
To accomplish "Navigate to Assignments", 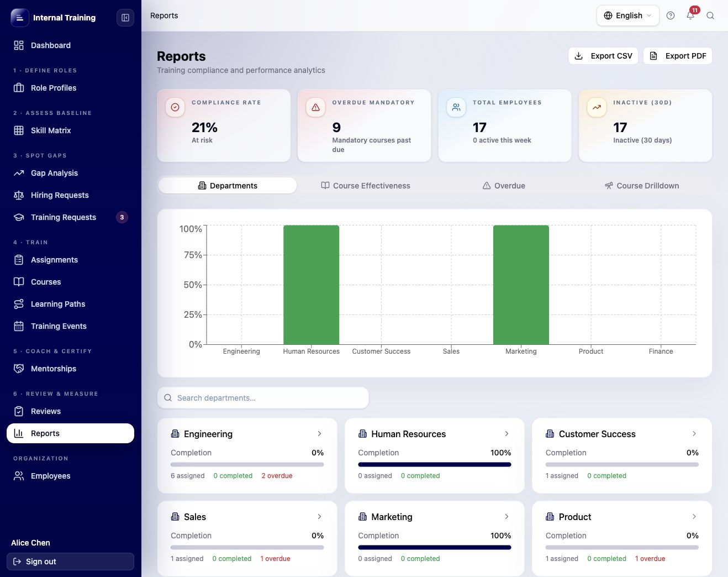I will coord(70,260).
